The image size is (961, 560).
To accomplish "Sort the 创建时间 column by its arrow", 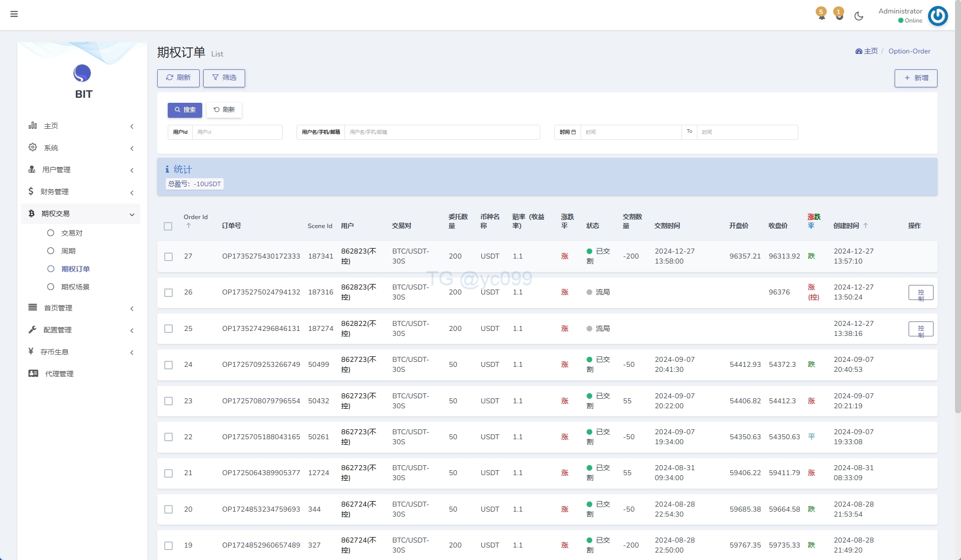I will pyautogui.click(x=866, y=226).
